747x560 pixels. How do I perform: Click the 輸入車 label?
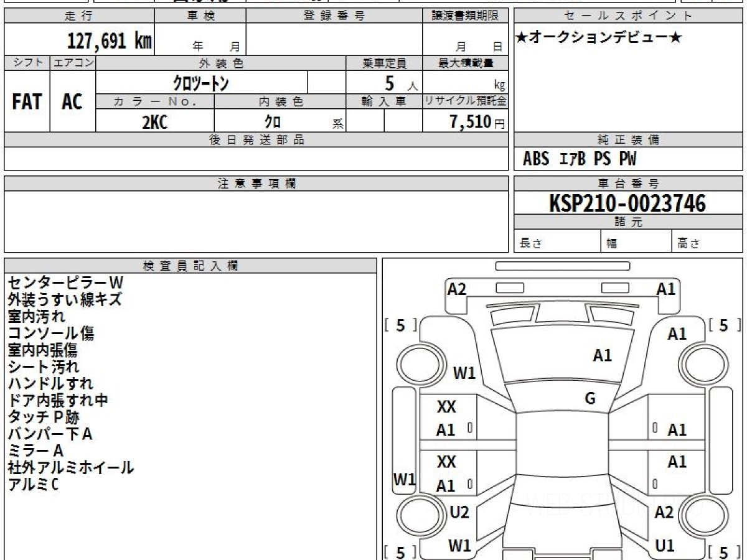(x=384, y=101)
